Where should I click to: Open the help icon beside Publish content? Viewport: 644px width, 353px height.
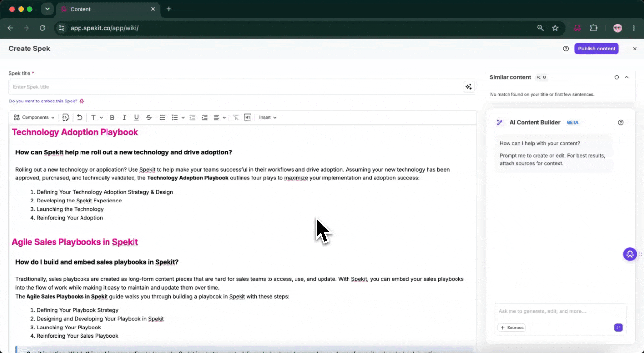tap(566, 49)
